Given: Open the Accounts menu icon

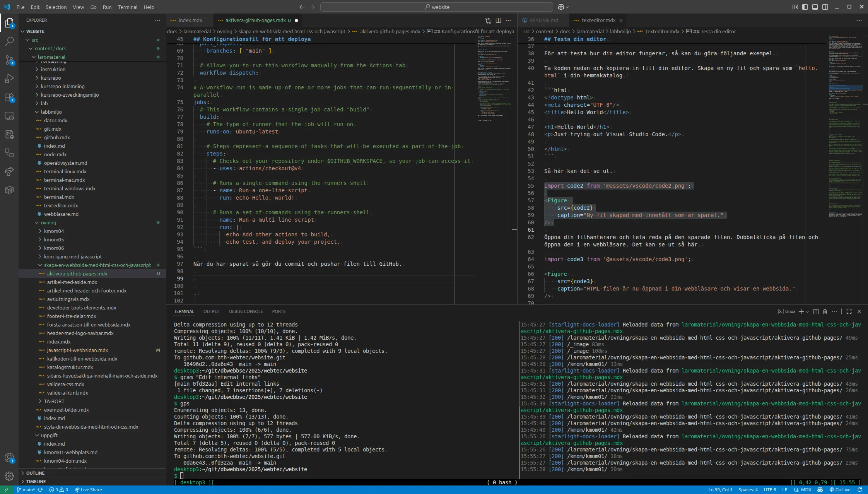Looking at the screenshot, I should tap(9, 458).
